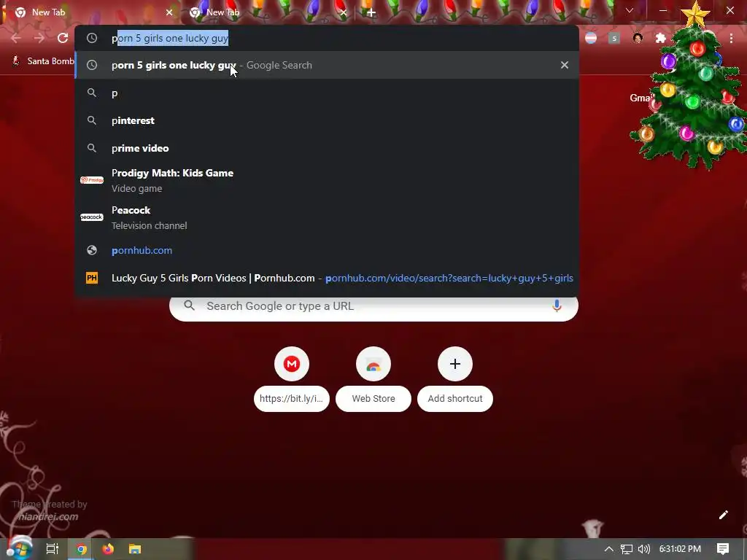This screenshot has width=747, height=560.
Task: Open the red M shortcut icon
Action: [x=292, y=365]
